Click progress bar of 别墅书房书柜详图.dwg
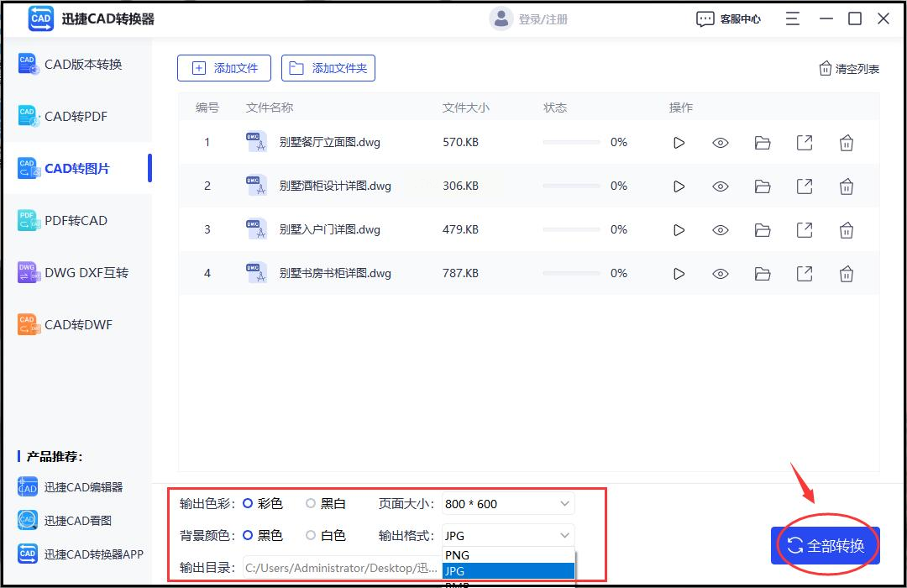 (x=571, y=273)
